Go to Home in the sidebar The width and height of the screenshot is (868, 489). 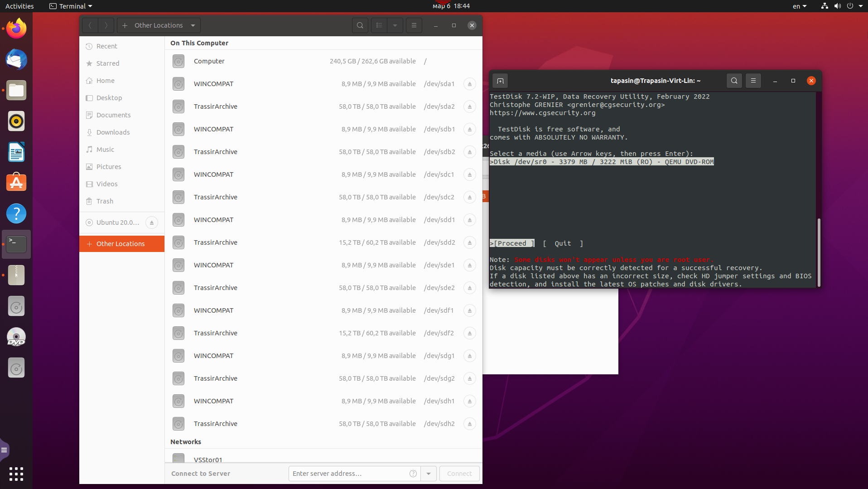point(122,81)
